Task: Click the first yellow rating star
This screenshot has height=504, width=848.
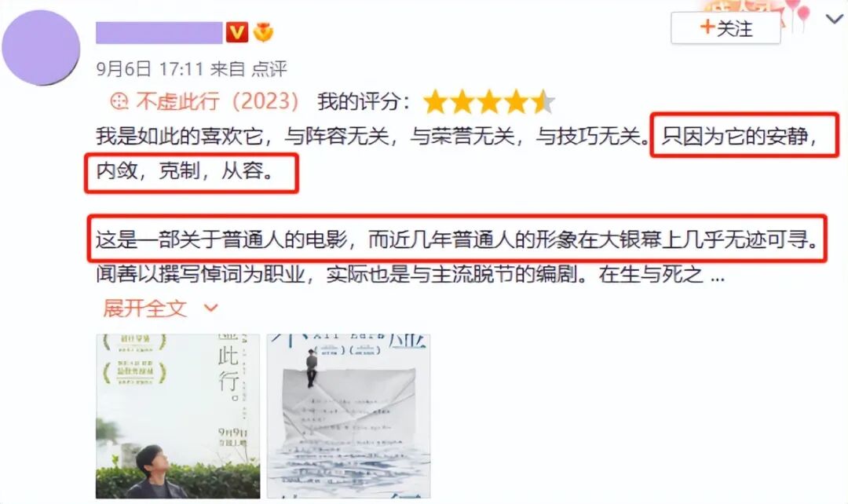Action: click(435, 102)
